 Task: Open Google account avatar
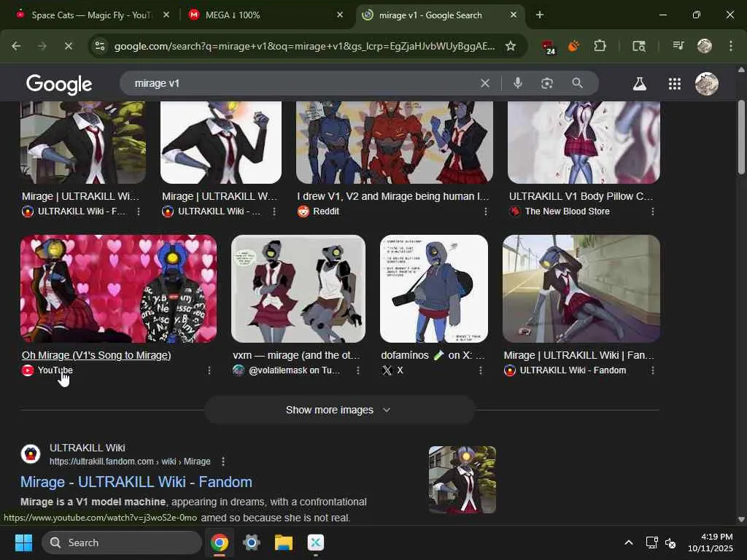point(707,84)
